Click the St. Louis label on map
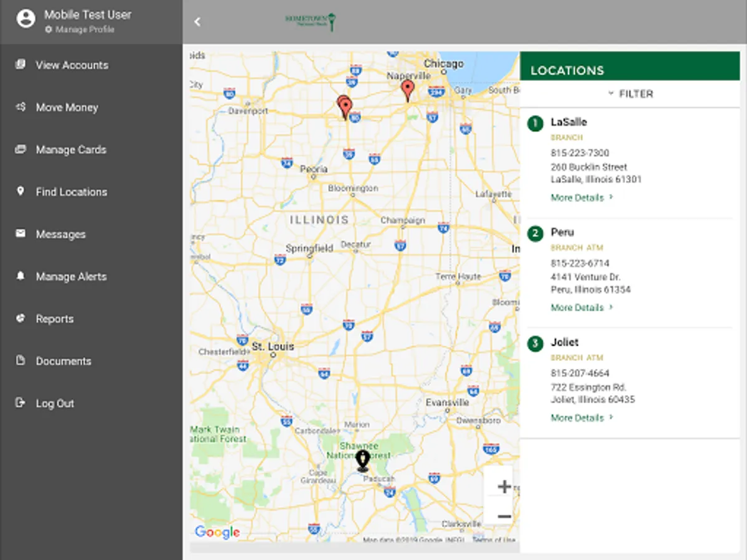Image resolution: width=747 pixels, height=560 pixels. (273, 347)
